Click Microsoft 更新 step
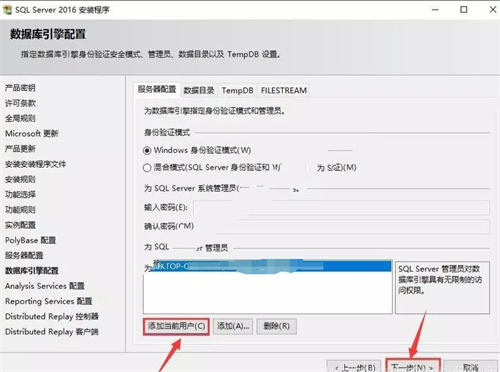The image size is (500, 372). pyautogui.click(x=32, y=134)
